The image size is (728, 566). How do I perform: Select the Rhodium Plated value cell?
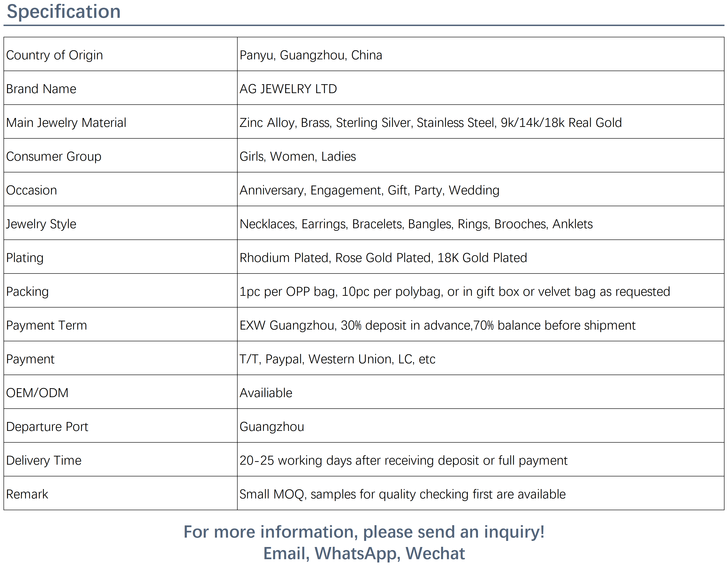coord(383,258)
